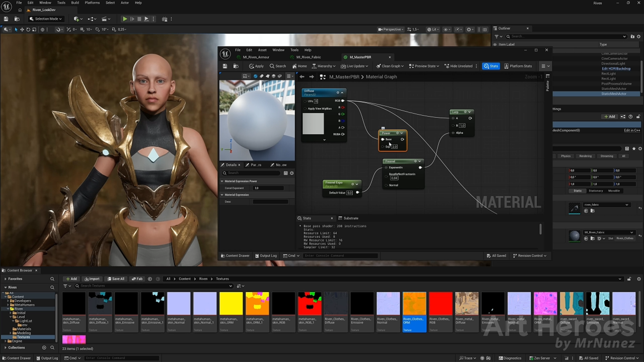Open the Preview State dropdown
The width and height of the screenshot is (644, 362).
pyautogui.click(x=424, y=66)
